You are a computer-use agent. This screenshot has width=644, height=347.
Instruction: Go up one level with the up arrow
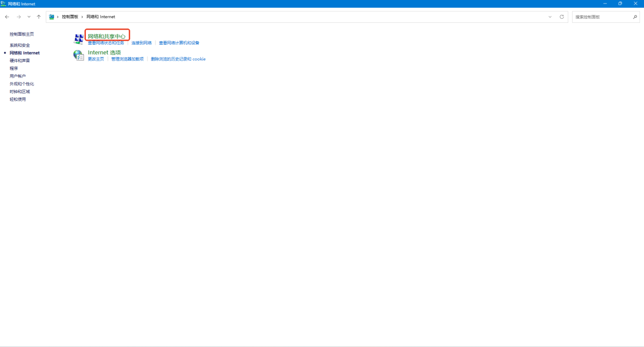(x=39, y=17)
